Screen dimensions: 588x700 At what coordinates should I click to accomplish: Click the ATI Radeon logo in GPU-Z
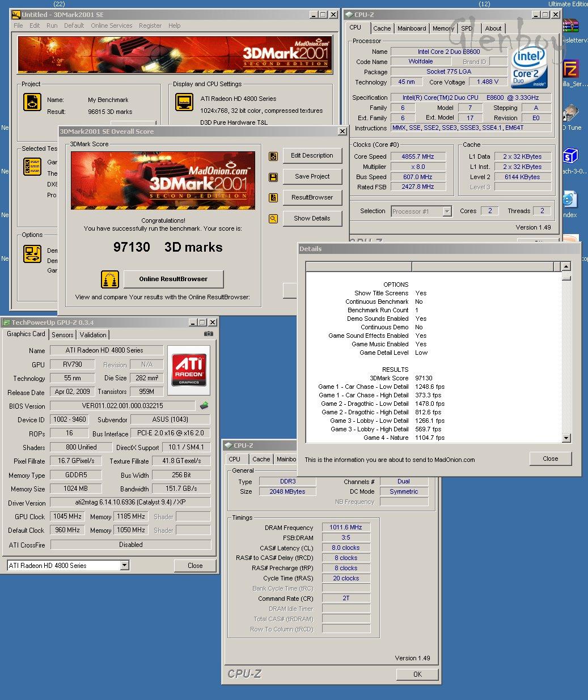pyautogui.click(x=189, y=371)
